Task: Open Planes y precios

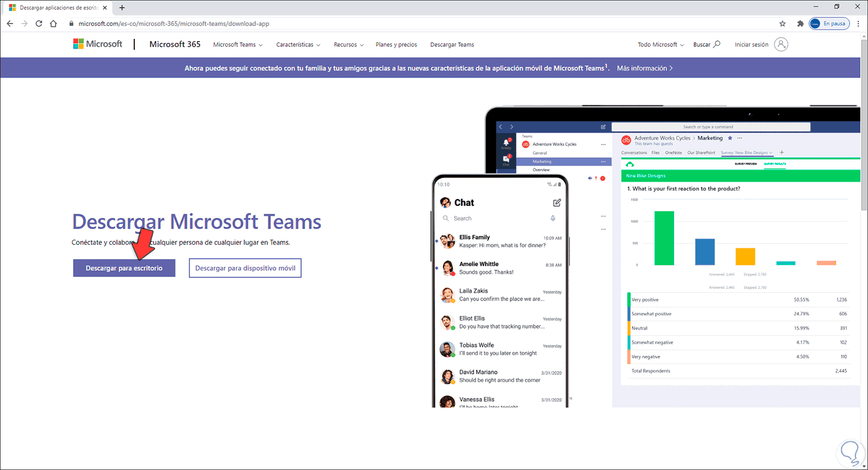Action: tap(396, 45)
